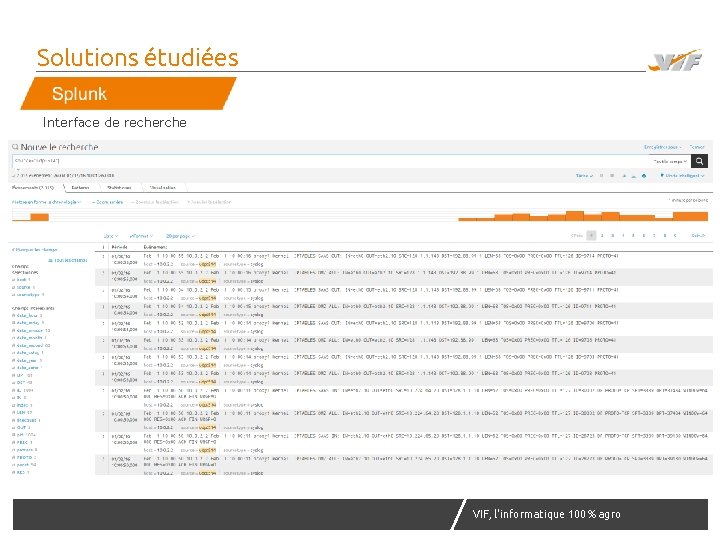Click the time column header of events table
720x540 pixels.
tap(119, 247)
